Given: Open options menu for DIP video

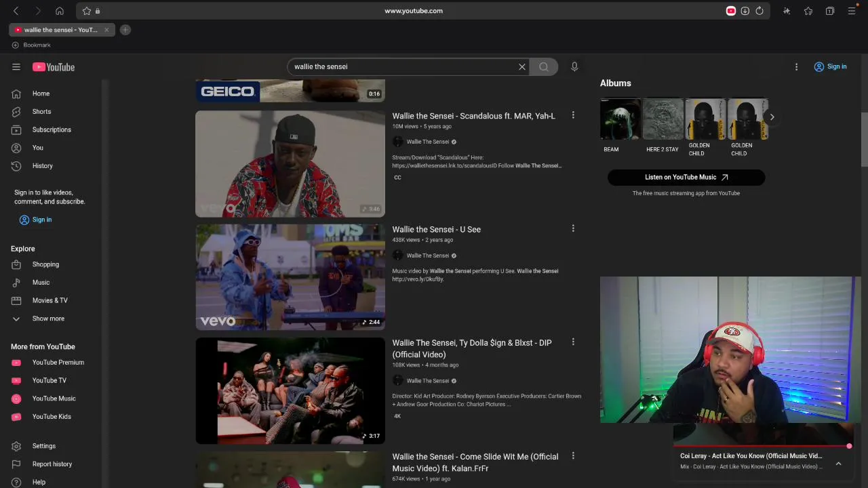Looking at the screenshot, I should pos(573,342).
